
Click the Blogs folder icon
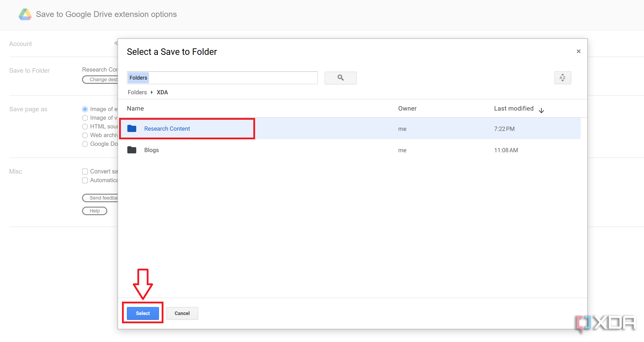click(132, 150)
